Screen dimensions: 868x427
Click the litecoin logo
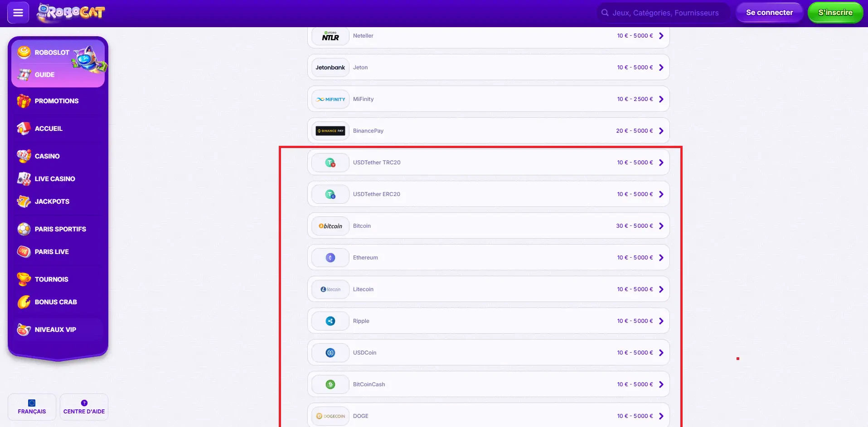[330, 289]
